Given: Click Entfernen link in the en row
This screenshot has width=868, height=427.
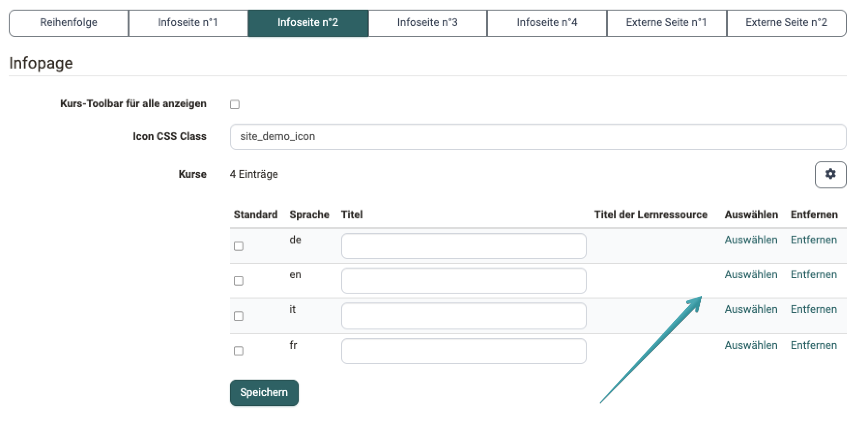Looking at the screenshot, I should coord(814,275).
